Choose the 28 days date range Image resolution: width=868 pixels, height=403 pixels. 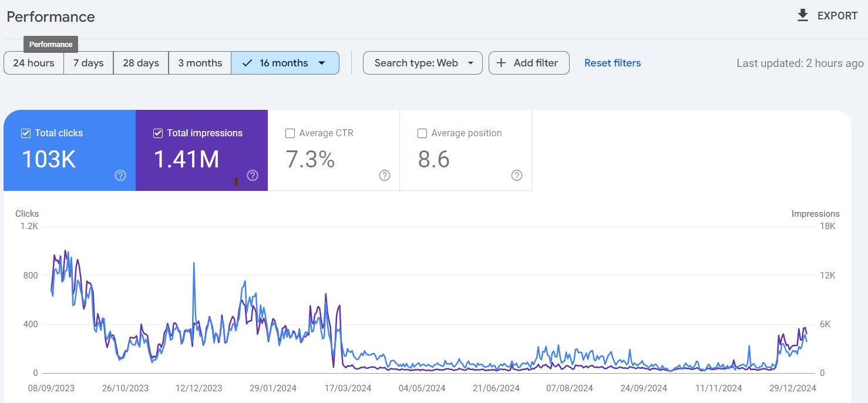click(141, 63)
